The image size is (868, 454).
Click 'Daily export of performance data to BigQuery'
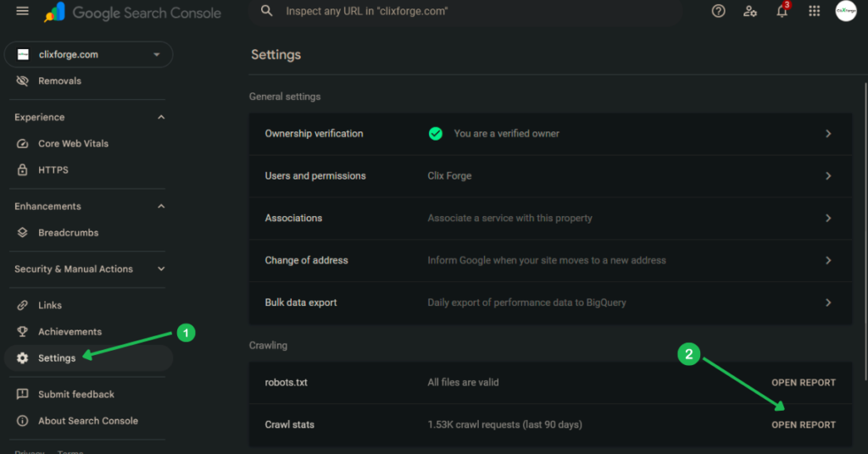click(x=526, y=302)
